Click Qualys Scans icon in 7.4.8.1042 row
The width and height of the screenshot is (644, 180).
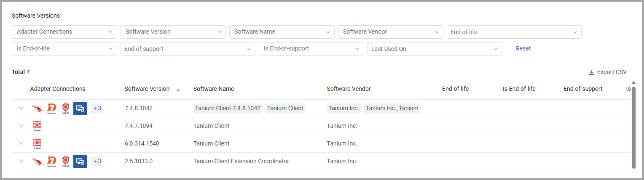65,109
